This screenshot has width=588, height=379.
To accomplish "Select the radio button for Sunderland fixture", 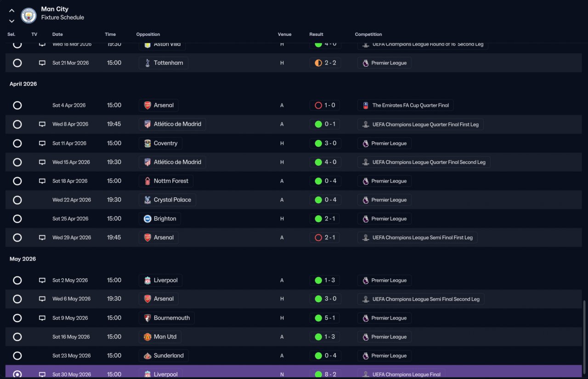I will click(x=17, y=356).
